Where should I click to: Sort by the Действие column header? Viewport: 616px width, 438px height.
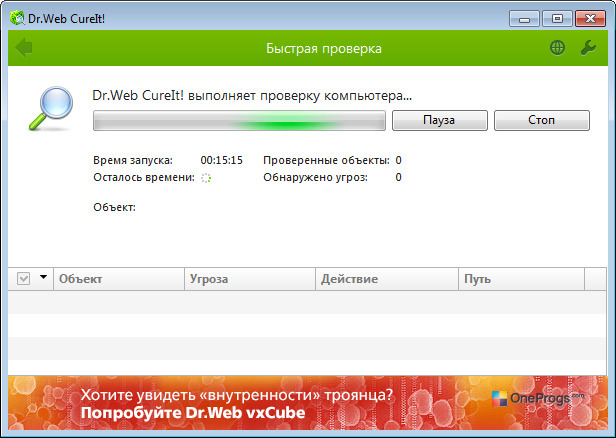(x=387, y=279)
